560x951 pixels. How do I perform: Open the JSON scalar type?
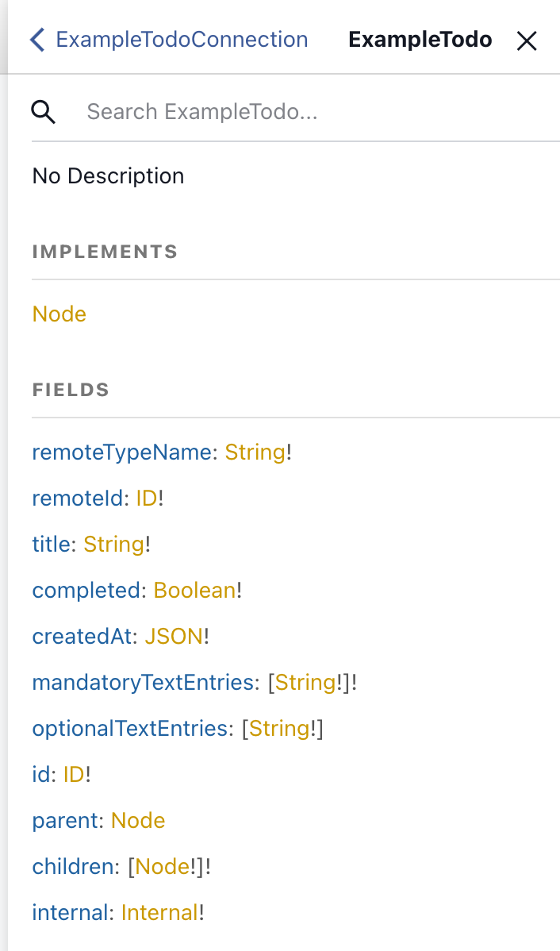(174, 636)
